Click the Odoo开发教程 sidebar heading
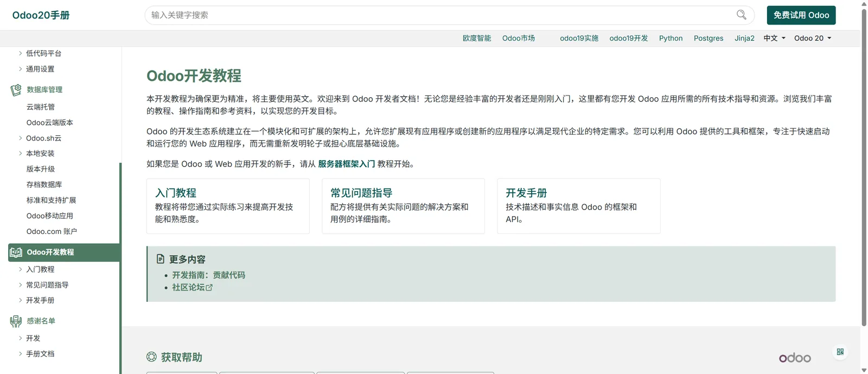Viewport: 868px width, 374px height. point(50,252)
